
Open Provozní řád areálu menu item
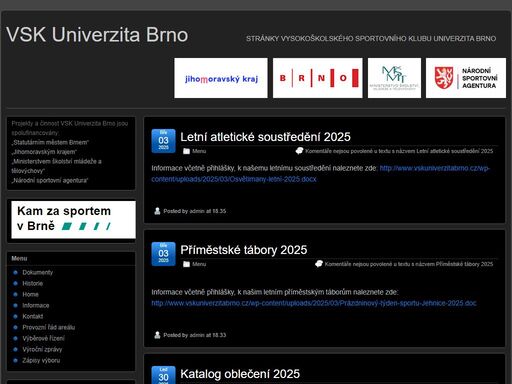click(x=49, y=327)
